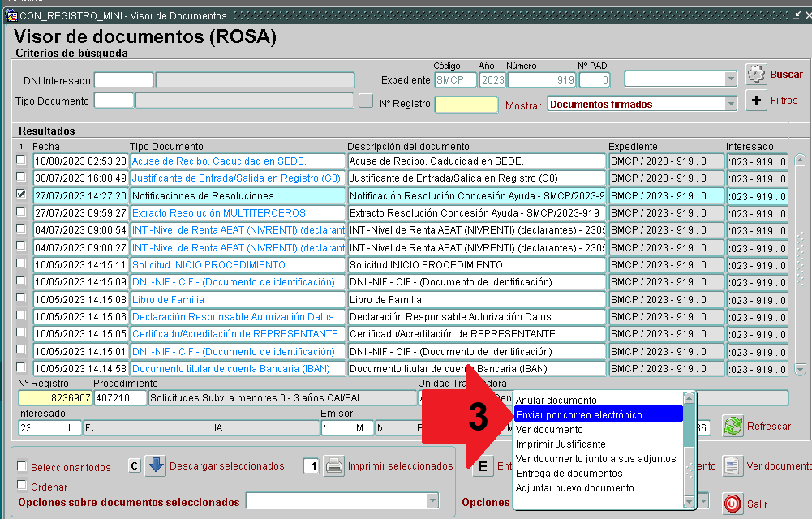The height and width of the screenshot is (519, 812).
Task: Click the blue download arrow icon
Action: [x=156, y=465]
